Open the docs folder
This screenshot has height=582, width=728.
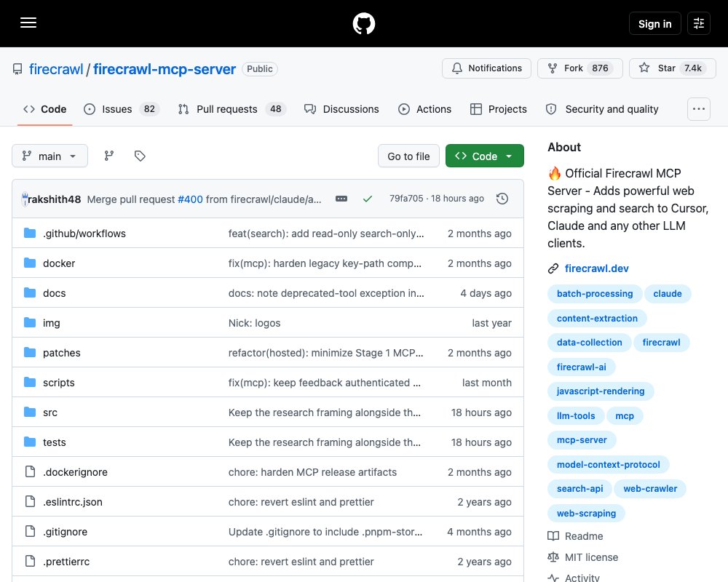55,293
